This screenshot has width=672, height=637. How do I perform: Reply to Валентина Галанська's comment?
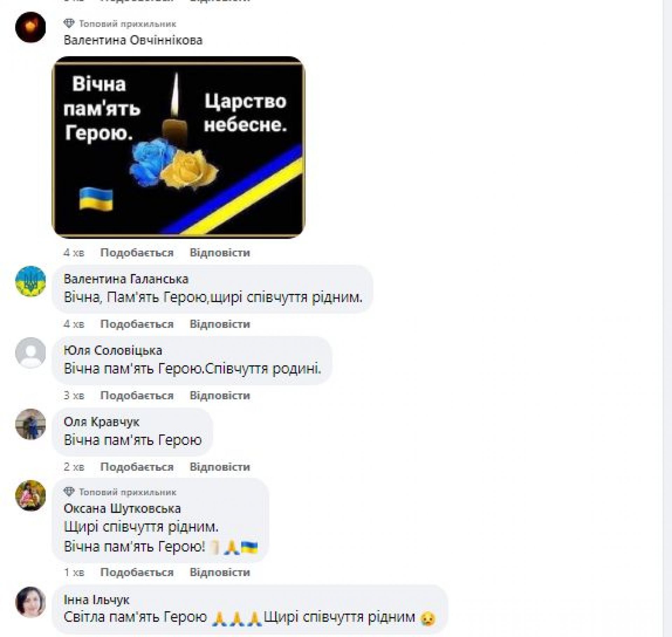pyautogui.click(x=220, y=324)
